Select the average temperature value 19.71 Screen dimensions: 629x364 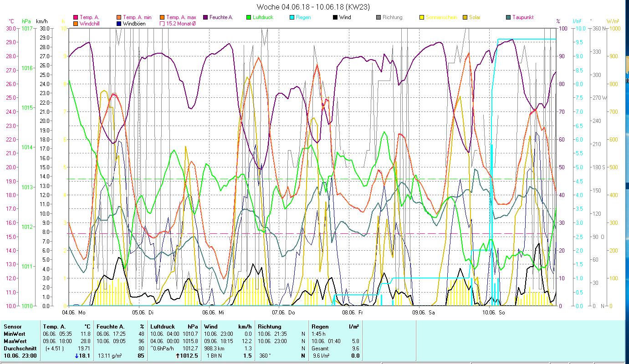point(85,349)
